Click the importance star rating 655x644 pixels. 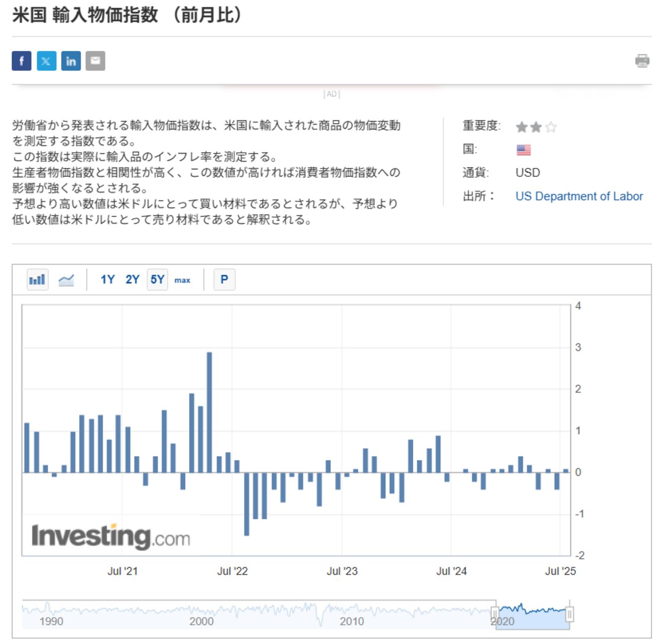(536, 127)
